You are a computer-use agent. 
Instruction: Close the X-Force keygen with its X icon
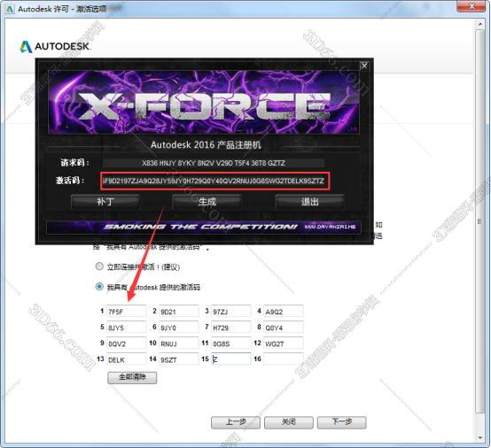(364, 66)
